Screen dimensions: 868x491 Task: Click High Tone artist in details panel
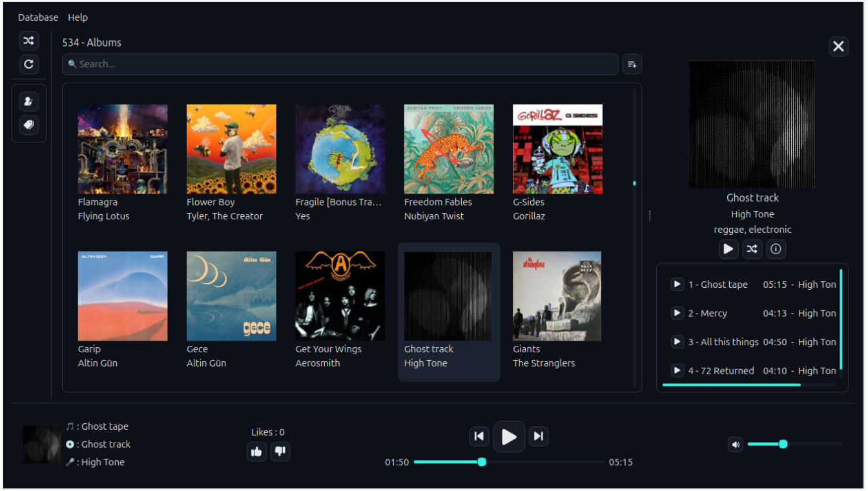click(x=752, y=214)
